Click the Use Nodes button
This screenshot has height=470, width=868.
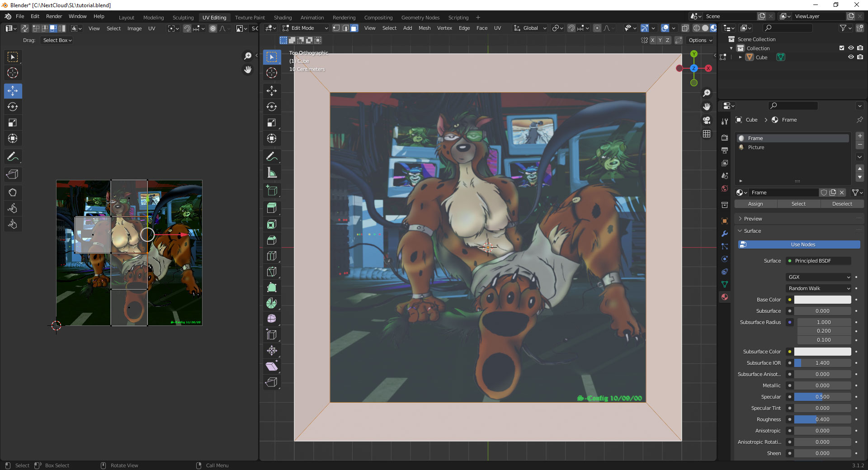tap(799, 244)
